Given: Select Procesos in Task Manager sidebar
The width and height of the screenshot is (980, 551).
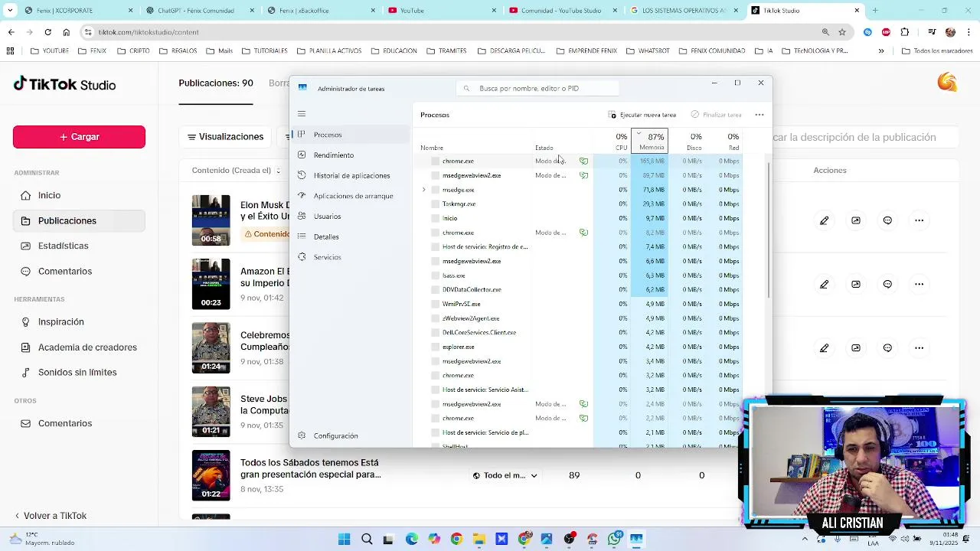Looking at the screenshot, I should (x=352, y=135).
